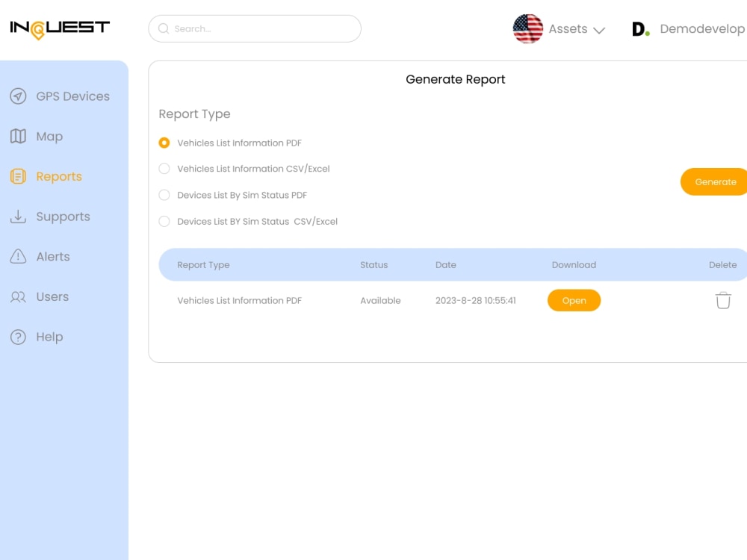The height and width of the screenshot is (560, 747).
Task: Click the Inquest logo
Action: click(x=60, y=29)
